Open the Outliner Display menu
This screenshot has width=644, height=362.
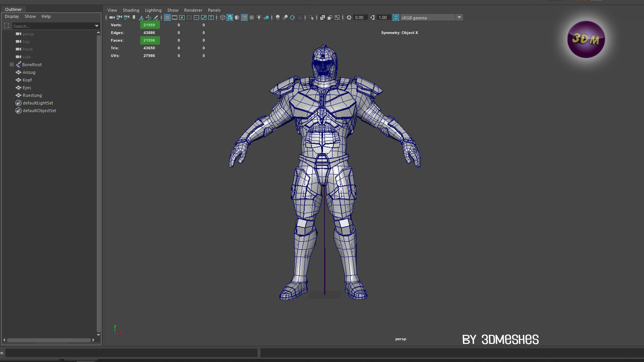click(x=12, y=16)
